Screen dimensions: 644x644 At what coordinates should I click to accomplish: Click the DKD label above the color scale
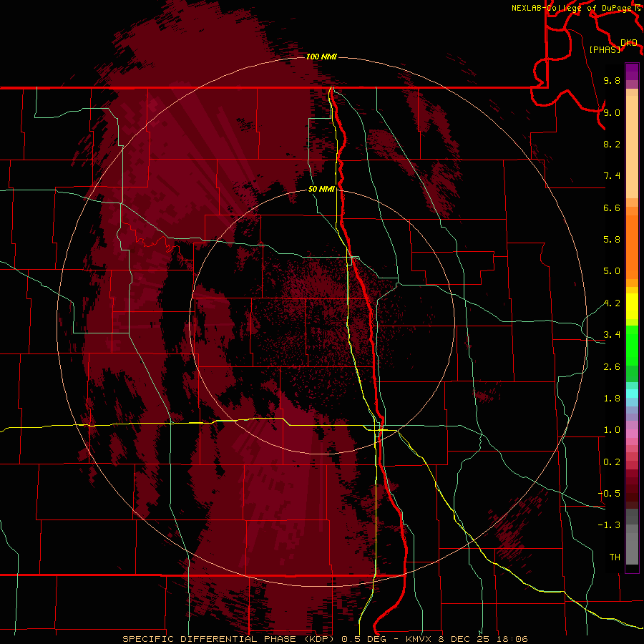pyautogui.click(x=629, y=43)
